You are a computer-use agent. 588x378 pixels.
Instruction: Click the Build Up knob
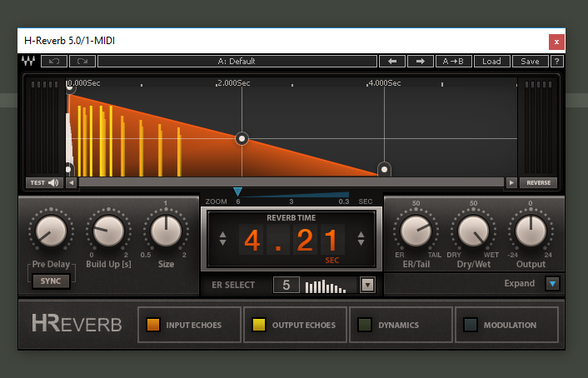coord(108,231)
